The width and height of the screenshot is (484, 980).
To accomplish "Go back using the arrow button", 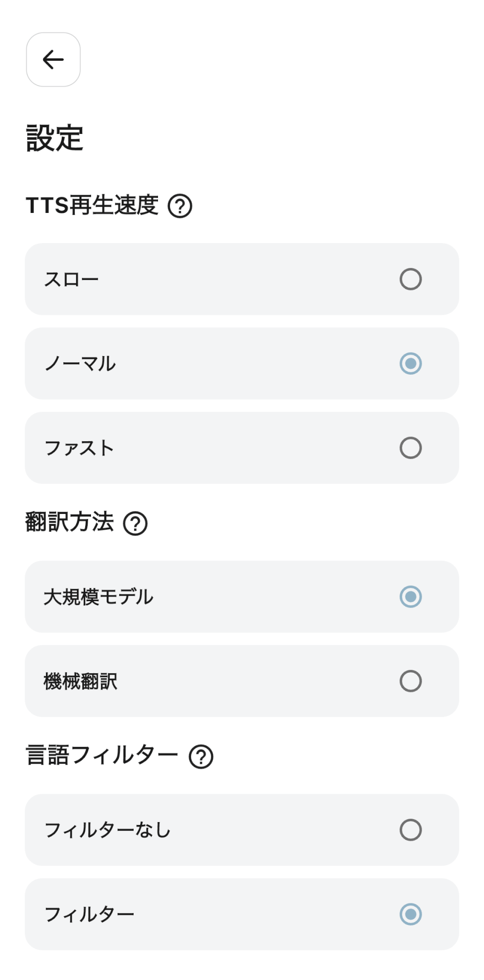I will (53, 60).
